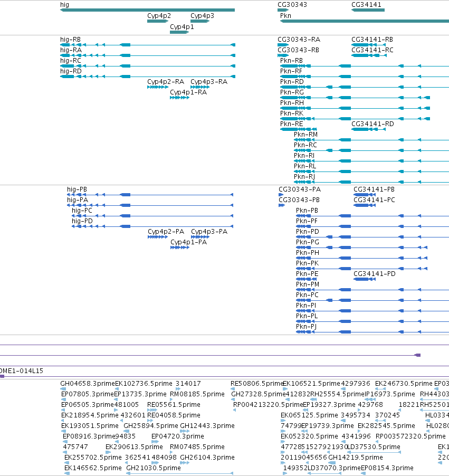This screenshot has width=449, height=476.
Task: Select the Pkn-PE protein label
Action: click(307, 274)
